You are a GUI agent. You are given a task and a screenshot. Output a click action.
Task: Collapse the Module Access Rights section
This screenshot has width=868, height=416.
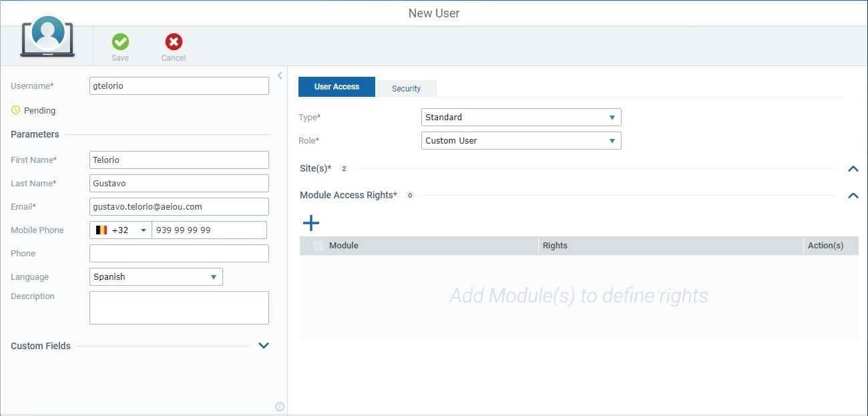tap(853, 196)
